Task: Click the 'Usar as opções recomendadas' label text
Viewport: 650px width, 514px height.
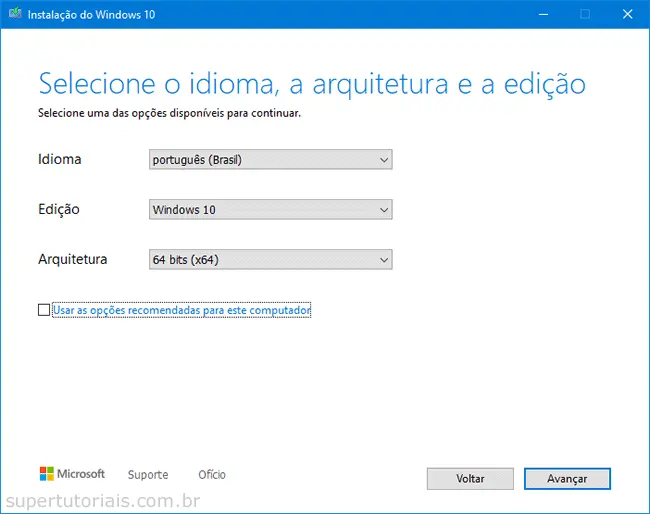Action: pyautogui.click(x=182, y=310)
